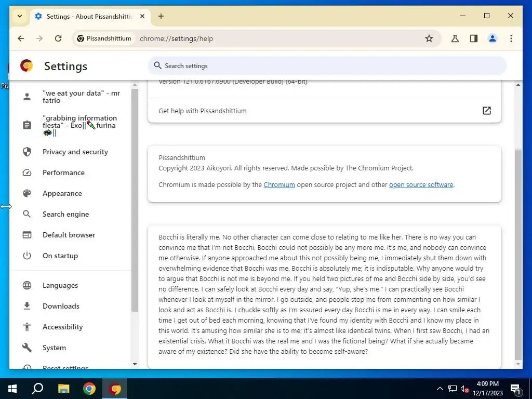Open the Windows Start menu
532x399 pixels.
click(x=12, y=389)
